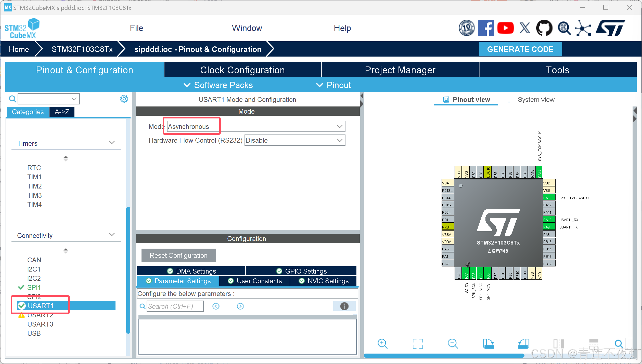Collapse the Connectivity category
Viewport: 642px width, 364px height.
[x=112, y=235]
